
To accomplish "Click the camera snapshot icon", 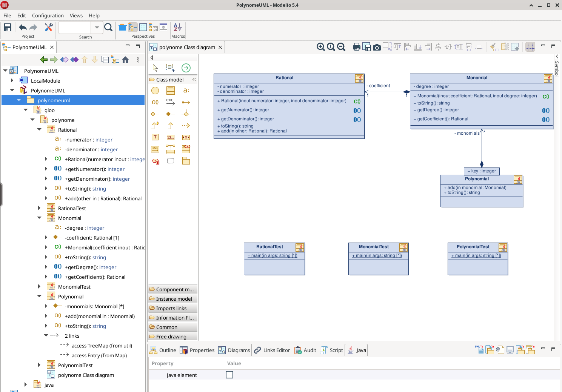I will [377, 47].
